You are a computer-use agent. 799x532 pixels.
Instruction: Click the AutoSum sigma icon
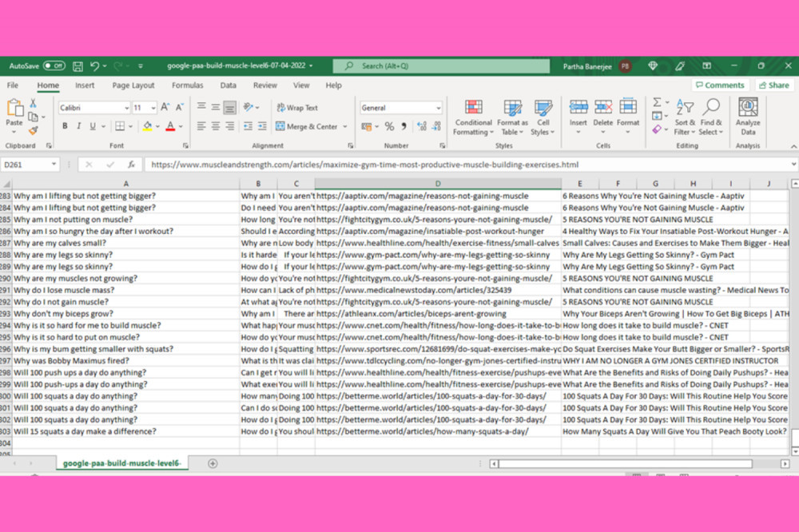pyautogui.click(x=658, y=102)
